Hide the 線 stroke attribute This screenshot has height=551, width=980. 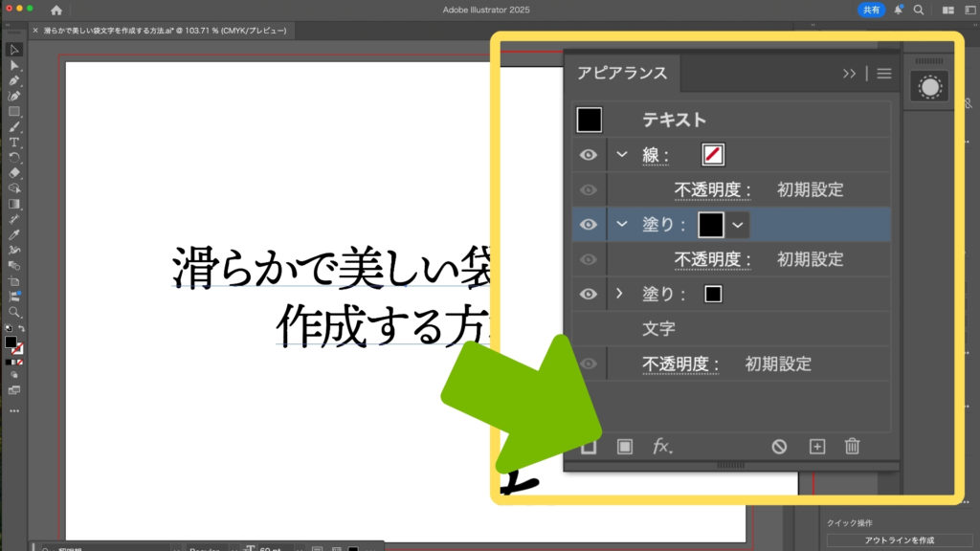(x=589, y=155)
